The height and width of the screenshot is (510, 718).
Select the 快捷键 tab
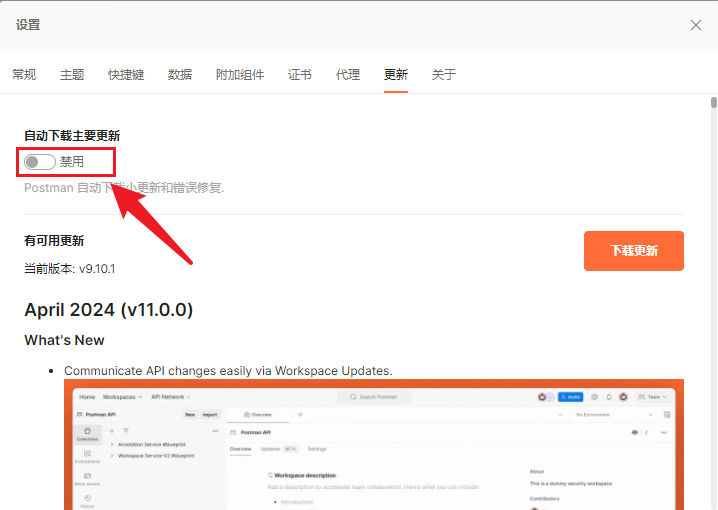click(126, 75)
